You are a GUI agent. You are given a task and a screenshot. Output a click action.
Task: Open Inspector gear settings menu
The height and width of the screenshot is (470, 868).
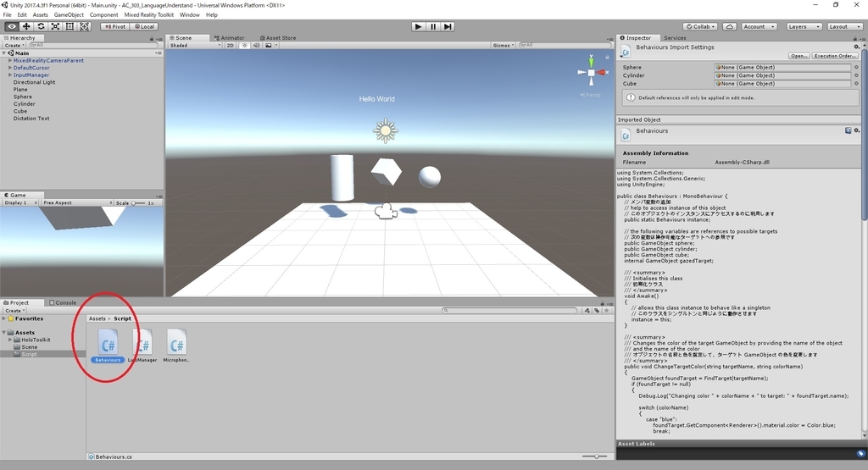click(857, 47)
